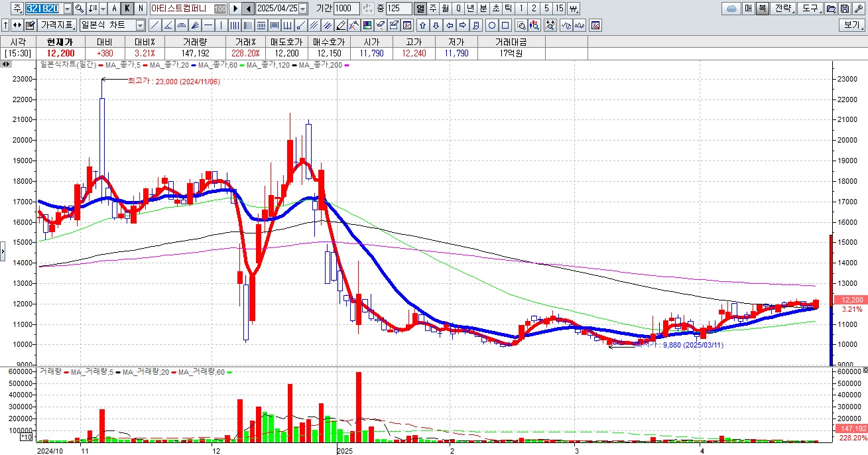
Task: Toggle the 틱 tick period button
Action: pyautogui.click(x=508, y=9)
